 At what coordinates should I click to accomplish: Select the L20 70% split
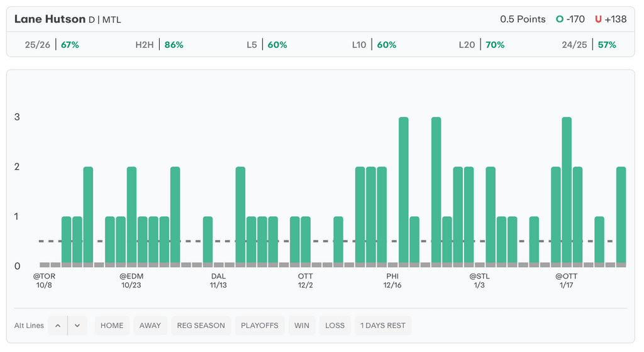[x=481, y=45]
